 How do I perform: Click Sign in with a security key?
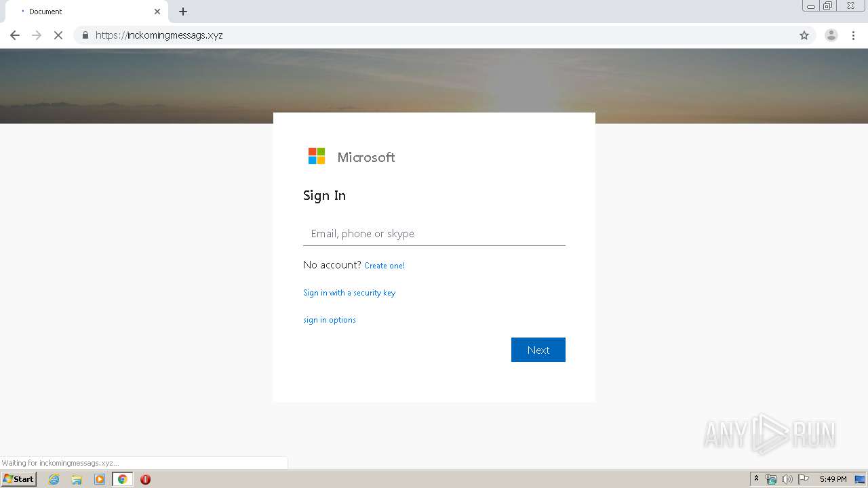tap(349, 293)
